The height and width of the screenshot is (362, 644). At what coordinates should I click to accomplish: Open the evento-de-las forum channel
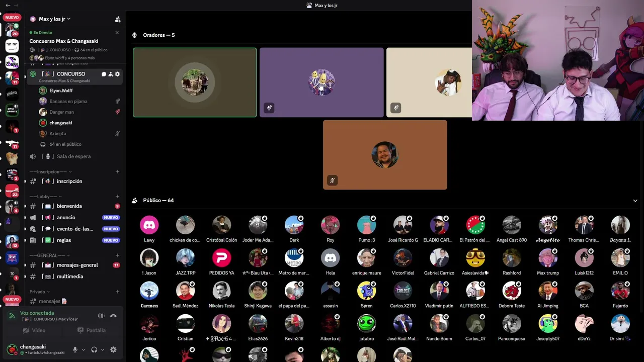click(x=74, y=229)
